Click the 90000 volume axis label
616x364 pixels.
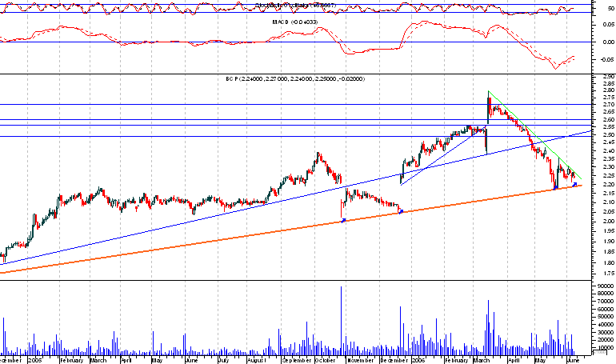pos(605,286)
